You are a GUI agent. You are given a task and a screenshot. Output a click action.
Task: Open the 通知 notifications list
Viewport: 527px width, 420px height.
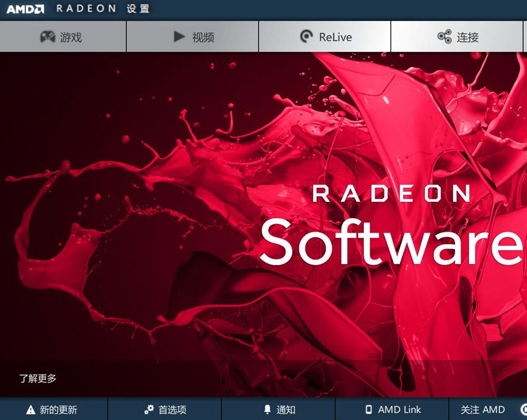(278, 409)
